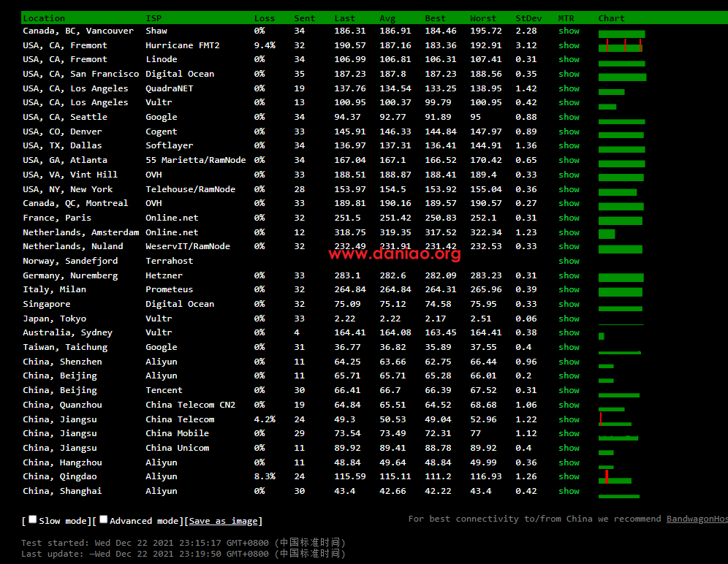Show MTR for Seattle Google

coord(569,117)
